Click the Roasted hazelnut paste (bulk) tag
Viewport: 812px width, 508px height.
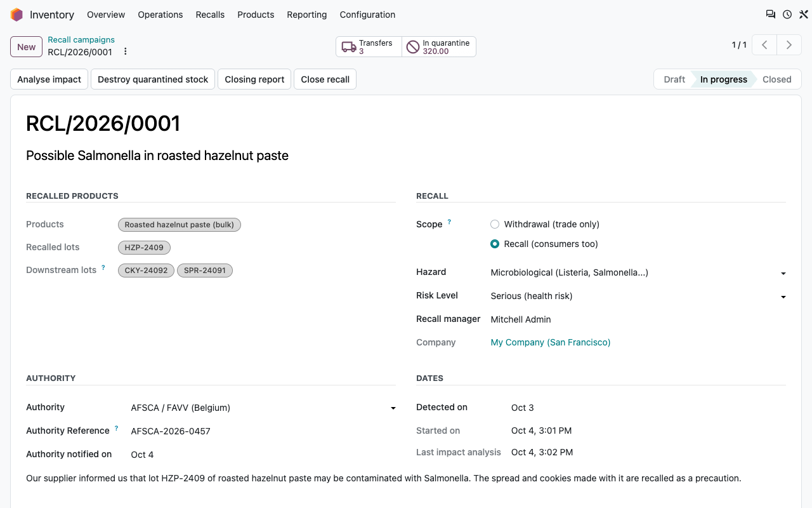180,225
